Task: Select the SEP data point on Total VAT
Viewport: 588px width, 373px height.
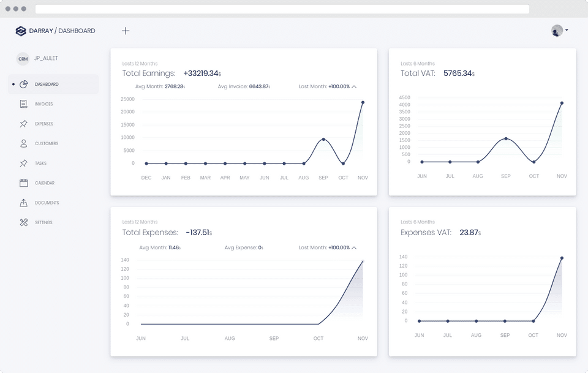Action: [x=506, y=138]
